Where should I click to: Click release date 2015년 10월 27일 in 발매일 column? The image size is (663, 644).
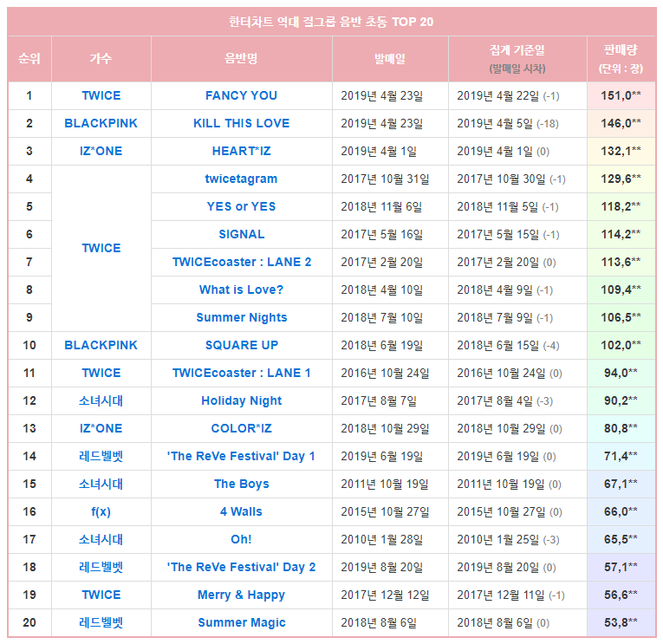[385, 511]
